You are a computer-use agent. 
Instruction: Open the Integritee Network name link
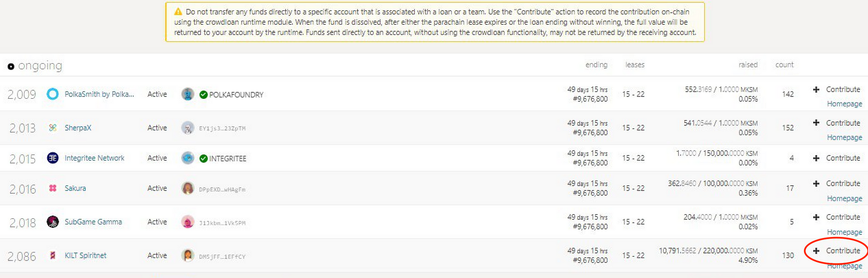click(94, 158)
